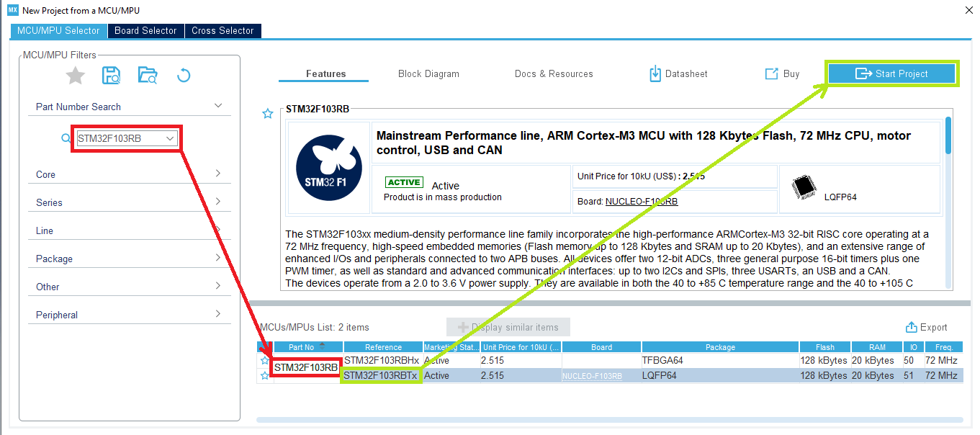This screenshot has width=980, height=435.
Task: Switch to the Board Selector tab
Action: pyautogui.click(x=145, y=31)
